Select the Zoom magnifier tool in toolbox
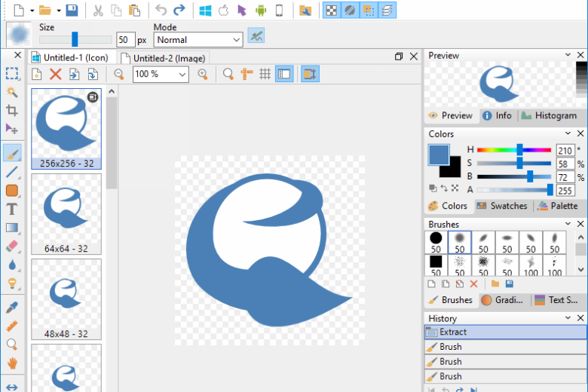This screenshot has width=588, height=392. 12,345
